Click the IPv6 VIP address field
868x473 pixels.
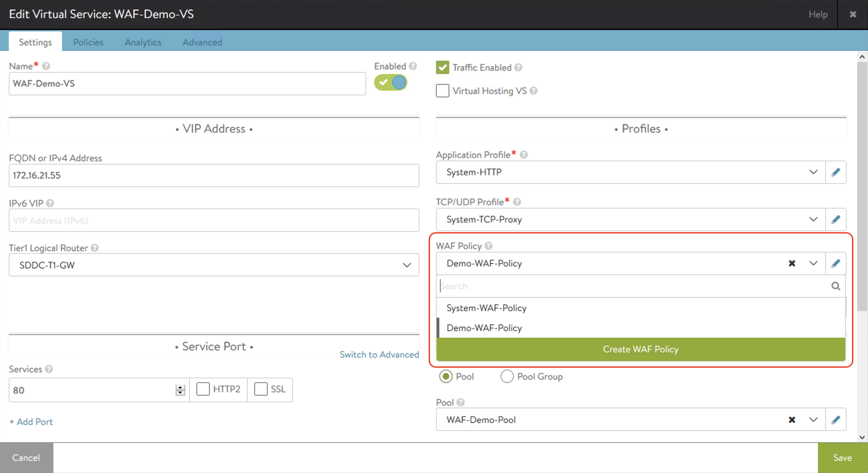(x=214, y=221)
